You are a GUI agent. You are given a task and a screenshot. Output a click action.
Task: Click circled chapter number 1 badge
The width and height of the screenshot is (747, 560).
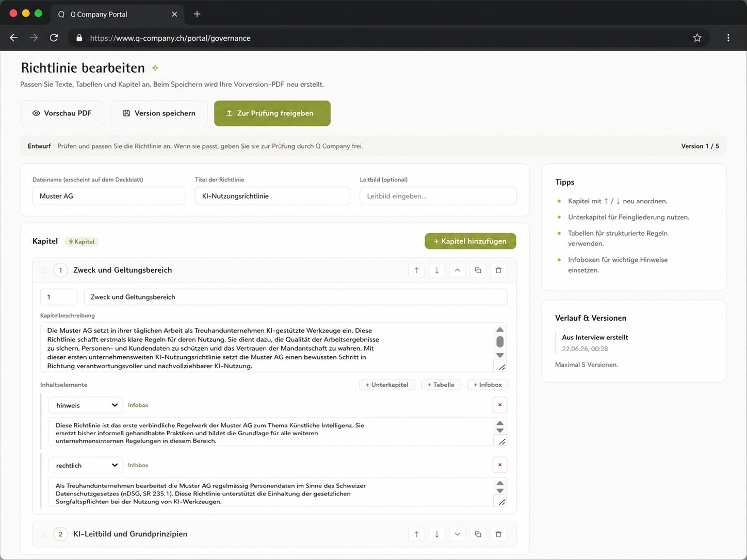point(60,270)
